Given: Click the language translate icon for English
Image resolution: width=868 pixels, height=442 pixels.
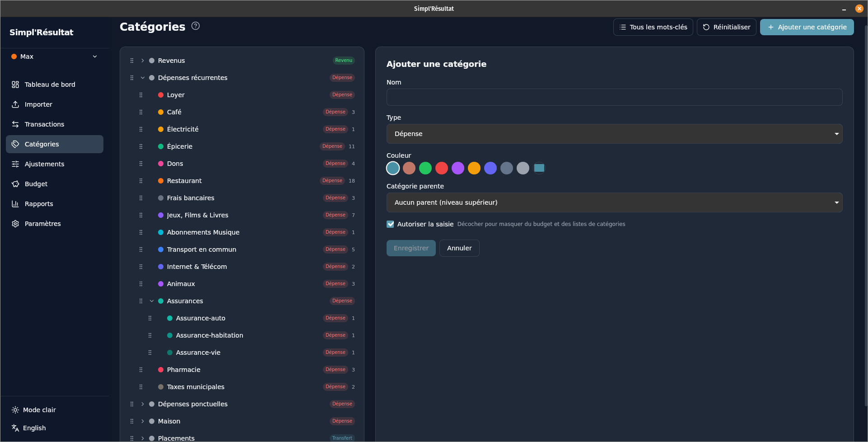Looking at the screenshot, I should pos(15,428).
